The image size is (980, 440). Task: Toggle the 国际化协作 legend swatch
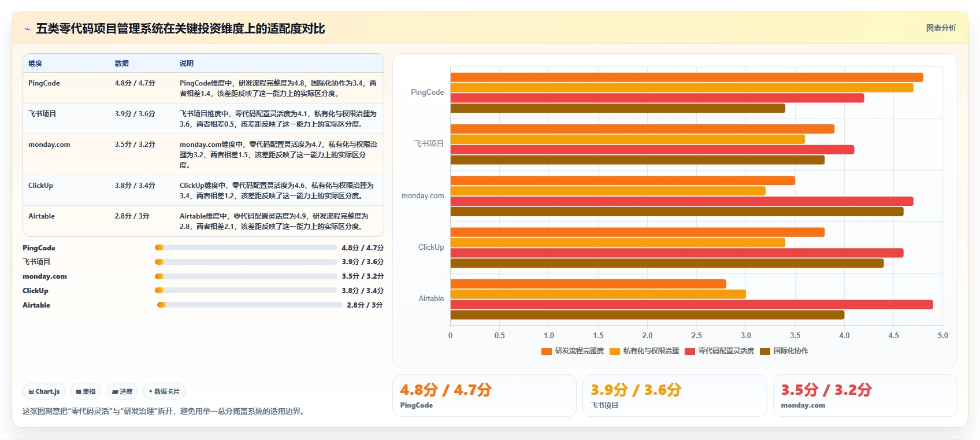pos(765,351)
